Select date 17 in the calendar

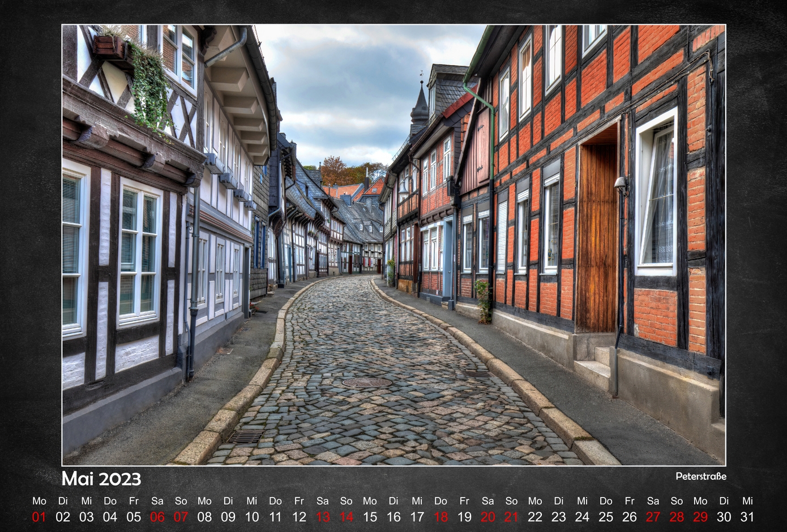pos(417,517)
